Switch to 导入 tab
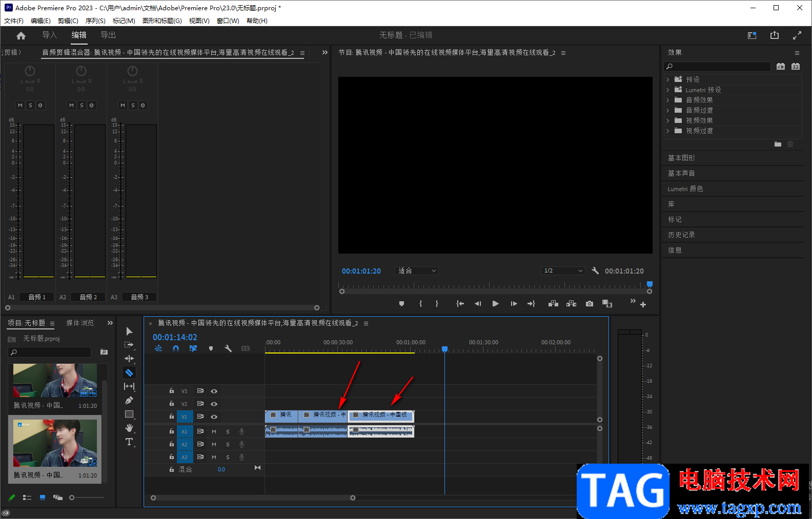 point(49,35)
